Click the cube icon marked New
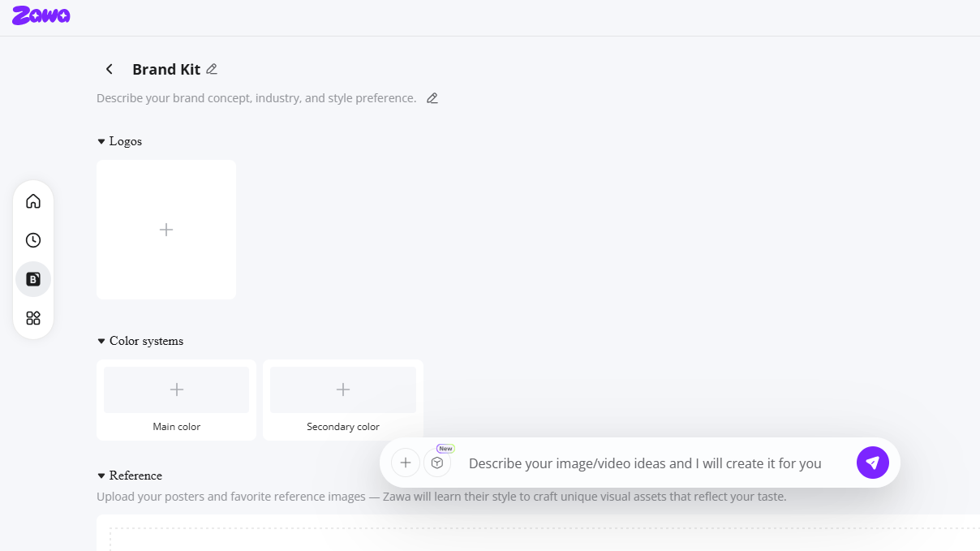Screen dimensions: 980x551 pos(437,463)
